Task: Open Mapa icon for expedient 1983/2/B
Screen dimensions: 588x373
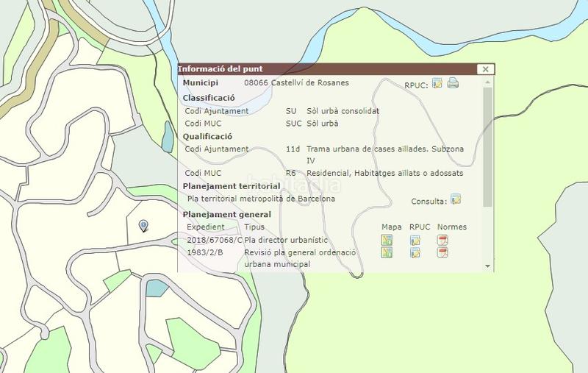Action: pyautogui.click(x=387, y=252)
